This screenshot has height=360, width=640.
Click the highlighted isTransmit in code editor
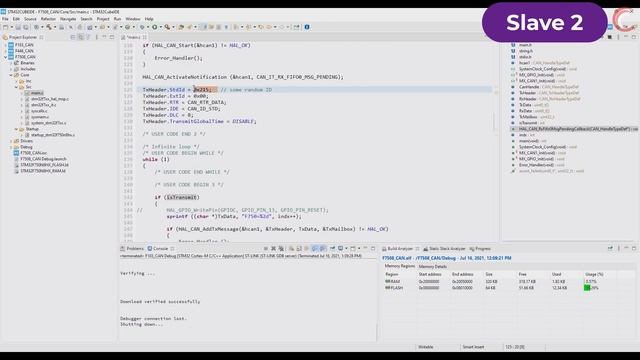[x=182, y=198]
